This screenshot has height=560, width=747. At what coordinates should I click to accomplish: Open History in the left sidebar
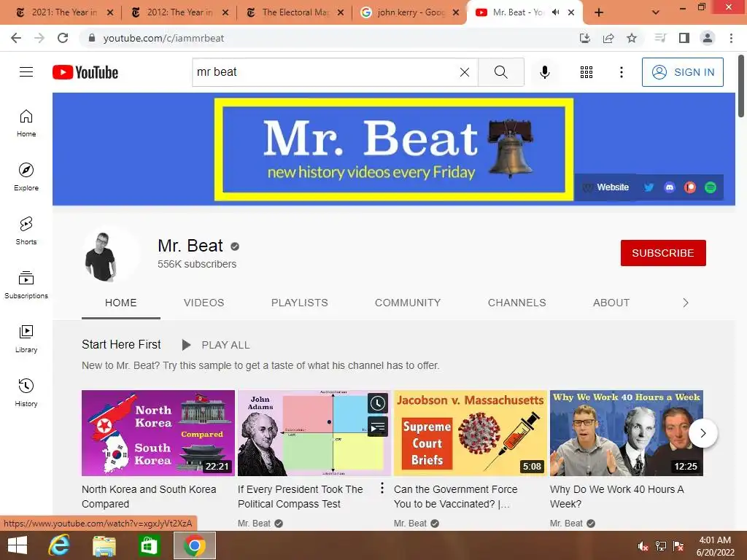point(26,392)
